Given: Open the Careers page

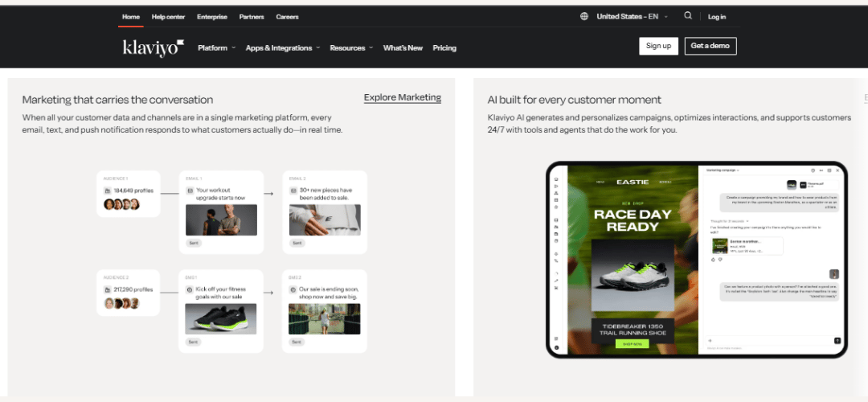Looking at the screenshot, I should pos(287,17).
